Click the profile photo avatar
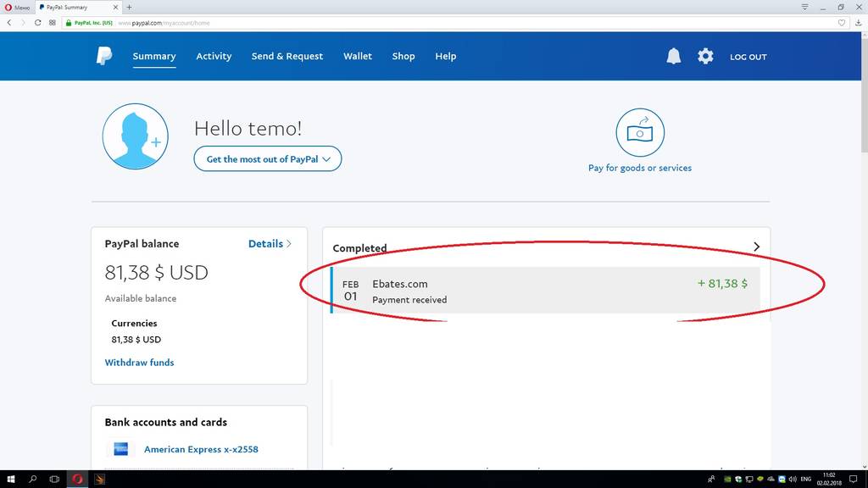This screenshot has width=868, height=488. 135,136
